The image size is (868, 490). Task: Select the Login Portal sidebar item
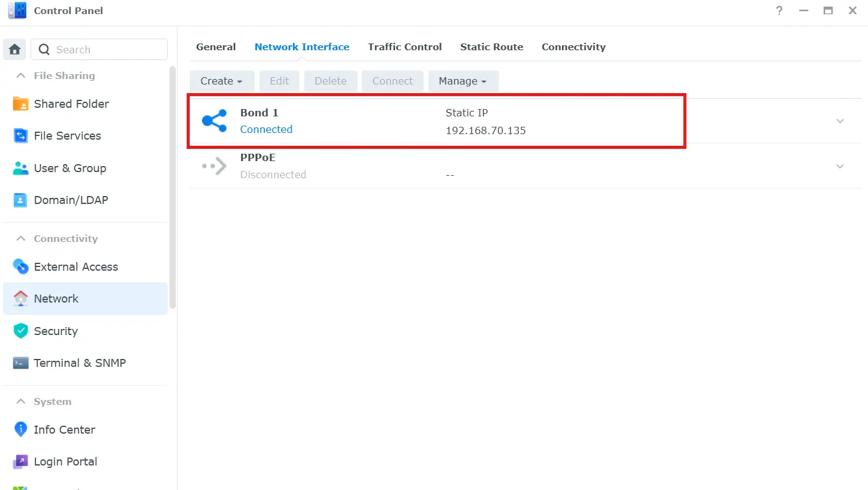[x=65, y=462]
